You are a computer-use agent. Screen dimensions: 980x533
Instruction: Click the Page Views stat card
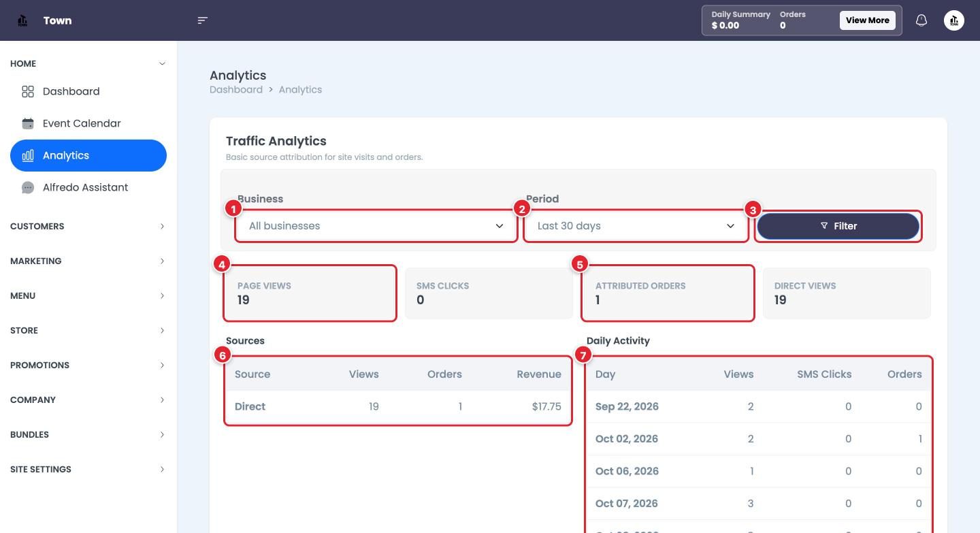[x=310, y=293]
